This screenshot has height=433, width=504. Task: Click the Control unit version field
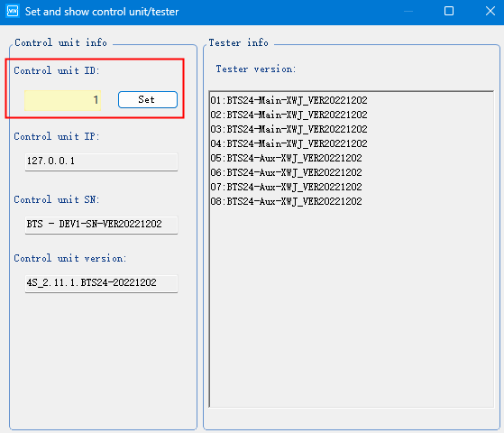click(101, 283)
